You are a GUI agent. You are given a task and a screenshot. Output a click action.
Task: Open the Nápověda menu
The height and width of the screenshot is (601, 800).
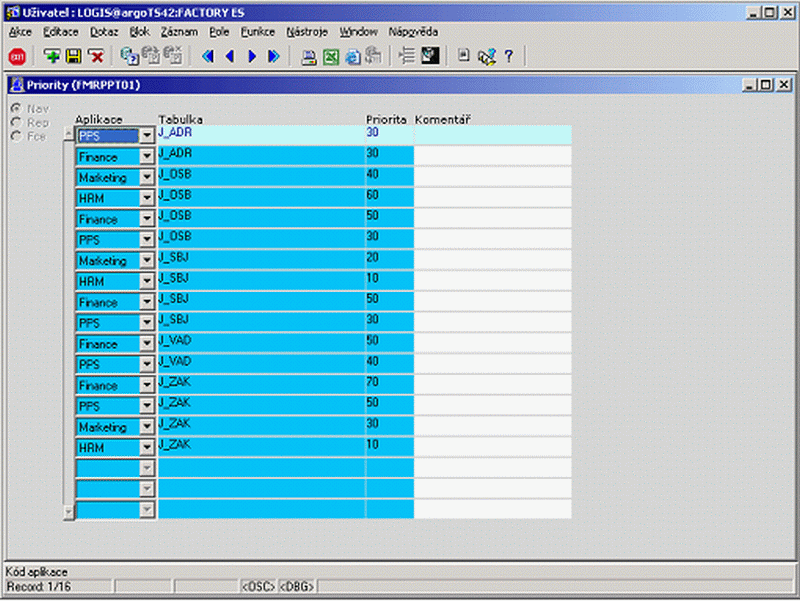click(x=413, y=32)
